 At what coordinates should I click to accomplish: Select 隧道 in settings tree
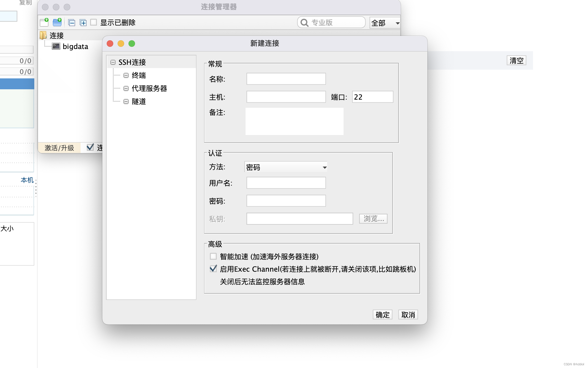(x=139, y=102)
